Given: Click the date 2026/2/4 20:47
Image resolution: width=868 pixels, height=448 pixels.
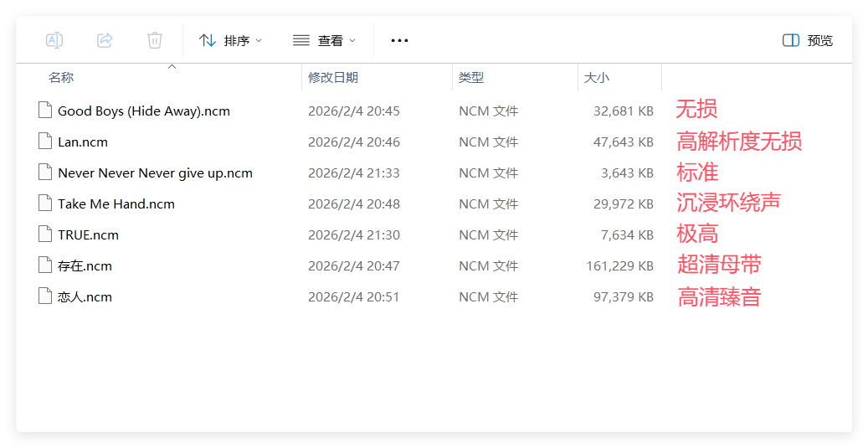Looking at the screenshot, I should pyautogui.click(x=354, y=265).
